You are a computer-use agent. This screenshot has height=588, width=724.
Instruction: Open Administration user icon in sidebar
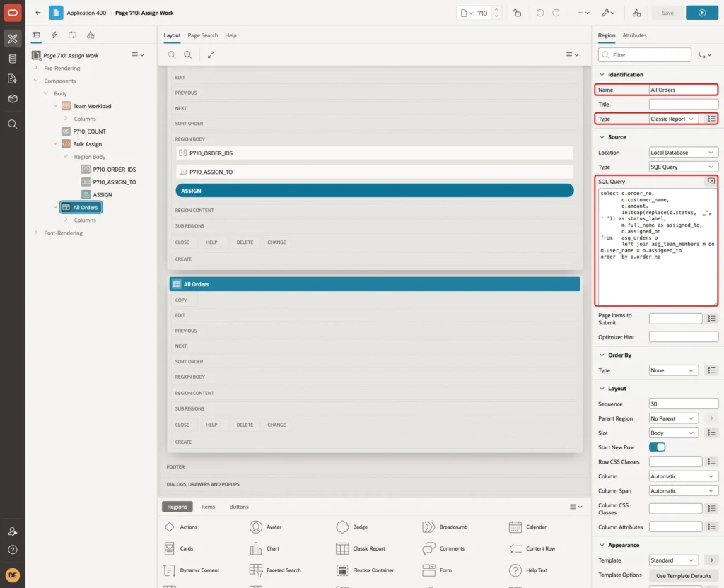coord(13,531)
